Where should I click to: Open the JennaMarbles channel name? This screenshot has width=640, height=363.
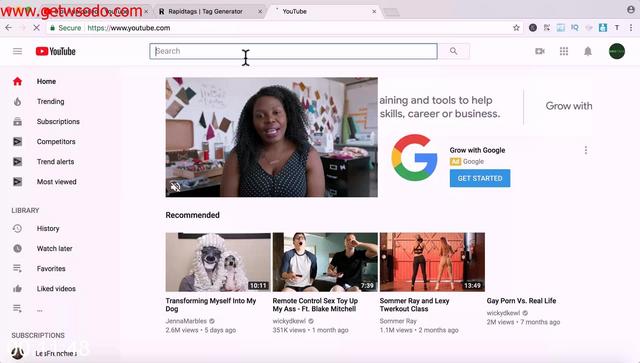coord(187,321)
